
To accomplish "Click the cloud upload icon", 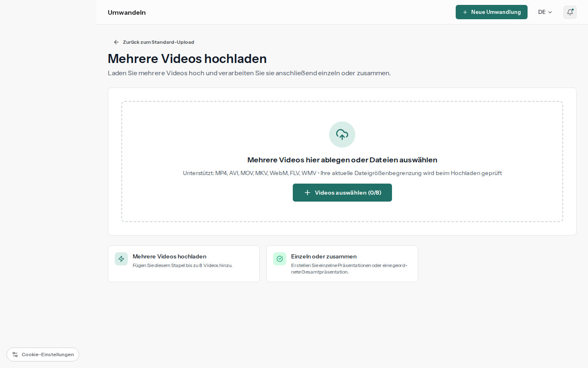I will pos(342,135).
